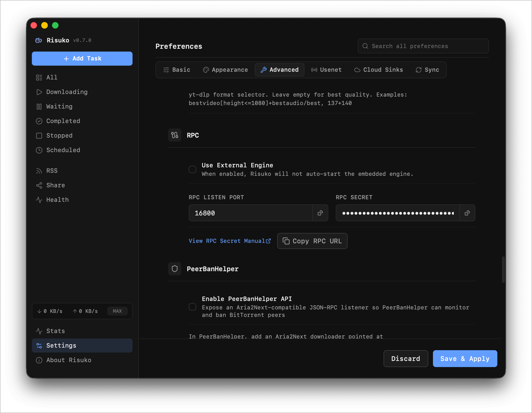Click the v0.7.0 version label
The height and width of the screenshot is (413, 532).
[82, 41]
